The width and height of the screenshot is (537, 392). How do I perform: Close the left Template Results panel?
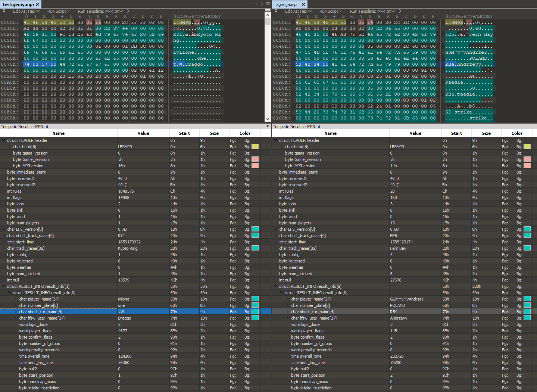tap(268, 126)
